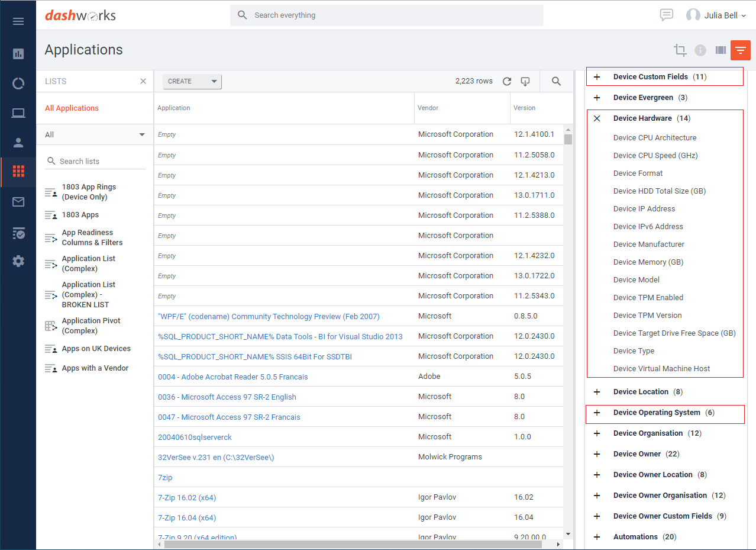Export the table with download icon
The height and width of the screenshot is (550, 756).
525,82
